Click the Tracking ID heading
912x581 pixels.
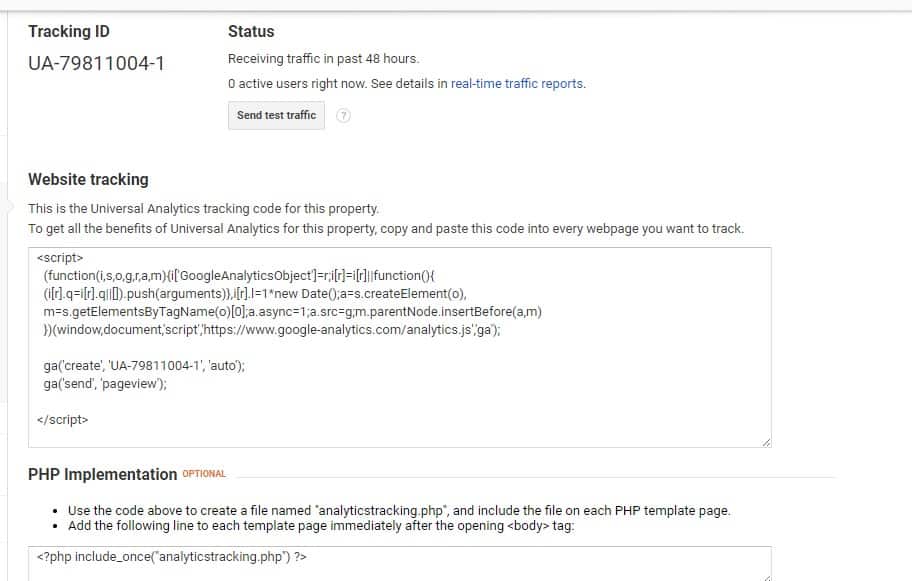tap(69, 31)
